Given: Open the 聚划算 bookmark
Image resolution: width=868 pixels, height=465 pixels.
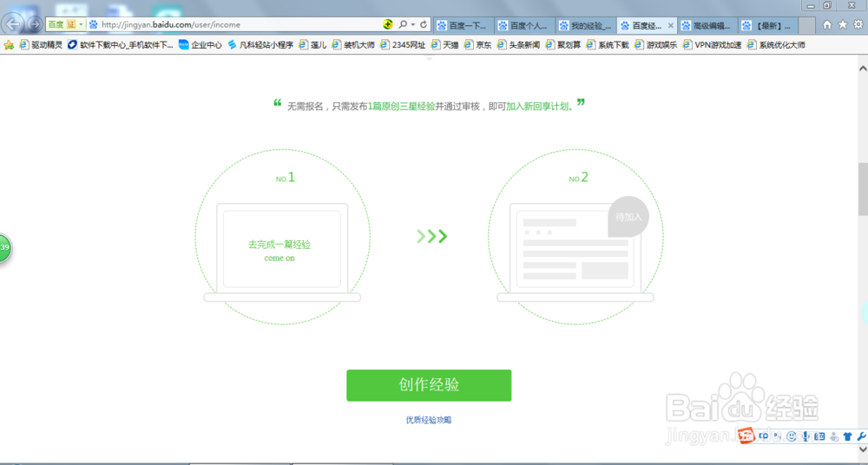Looking at the screenshot, I should tap(563, 45).
